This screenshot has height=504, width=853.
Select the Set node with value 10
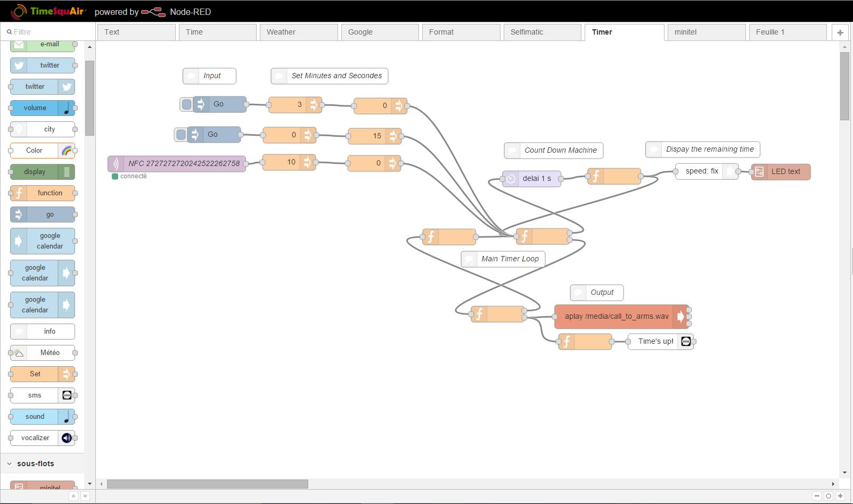289,162
